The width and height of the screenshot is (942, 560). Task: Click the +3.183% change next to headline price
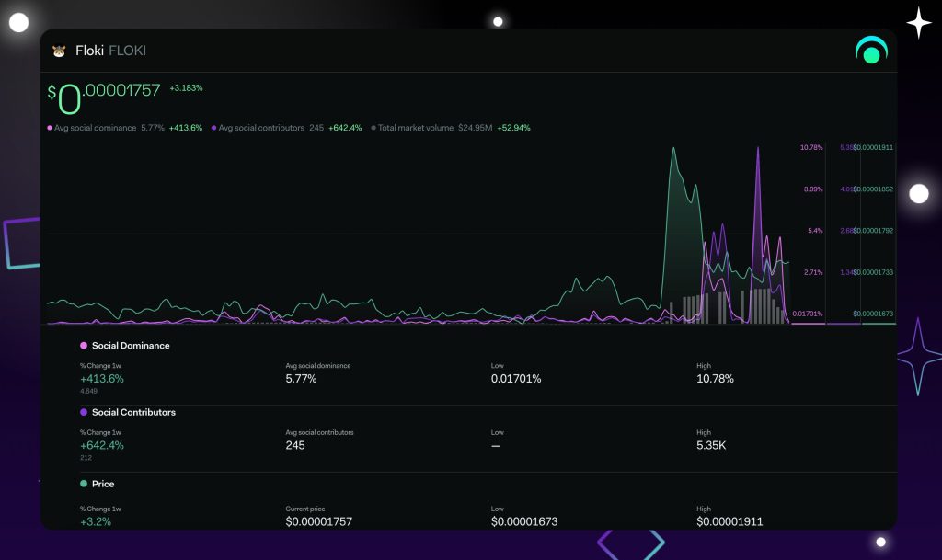pyautogui.click(x=186, y=87)
